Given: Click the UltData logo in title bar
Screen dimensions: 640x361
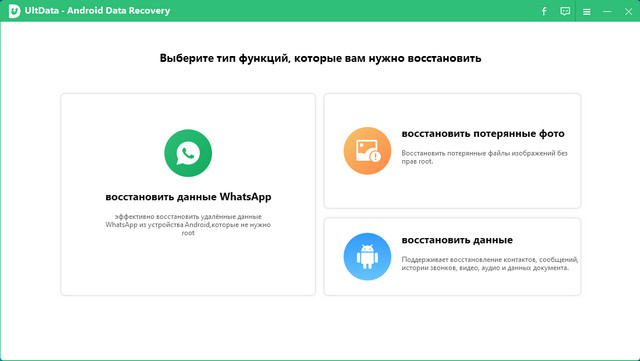Looking at the screenshot, I should point(14,11).
